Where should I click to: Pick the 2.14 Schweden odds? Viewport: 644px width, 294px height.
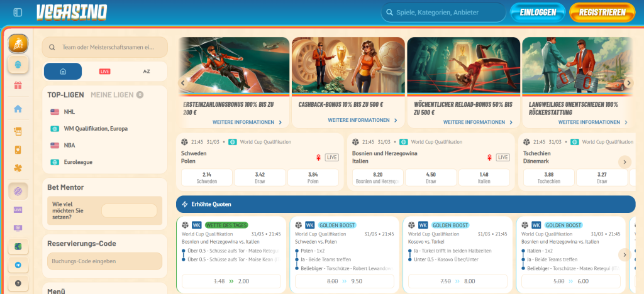tap(206, 177)
